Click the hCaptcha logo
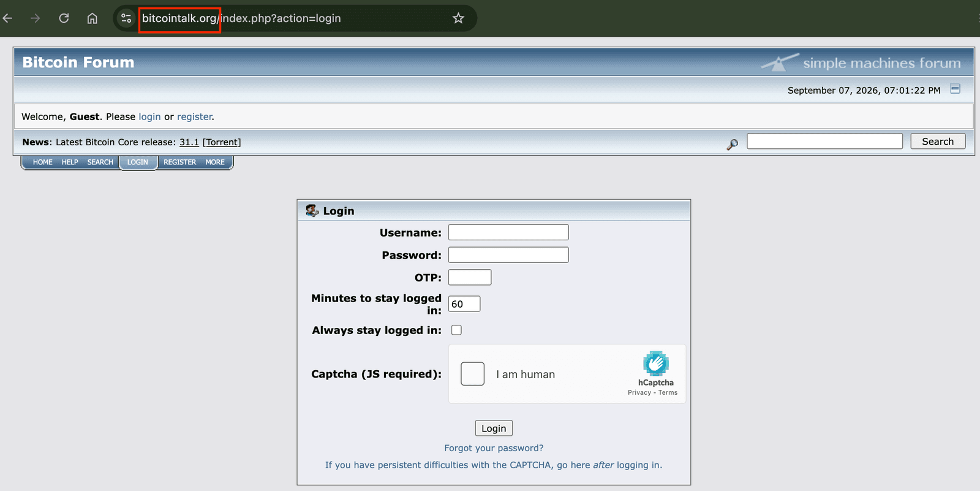The height and width of the screenshot is (491, 980). coord(655,363)
